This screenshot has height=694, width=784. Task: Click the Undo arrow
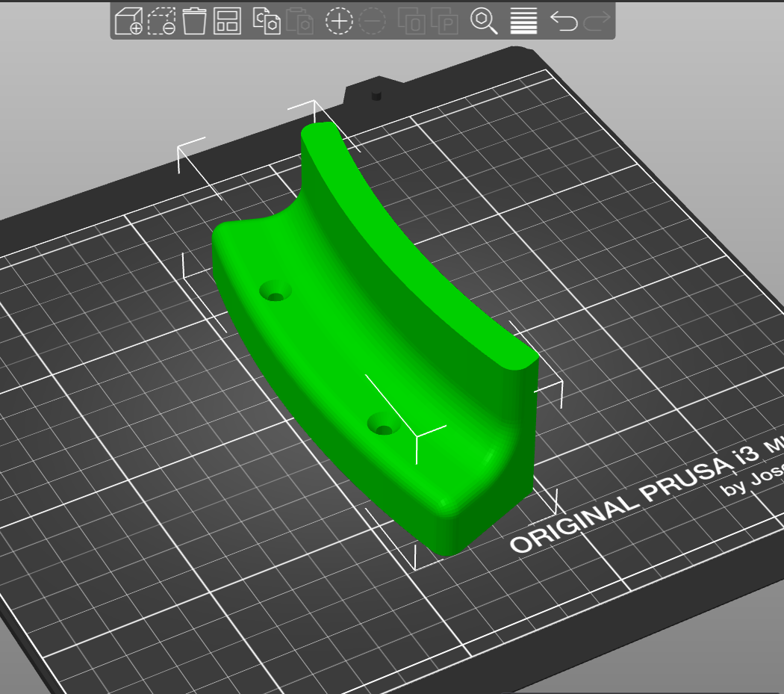(x=564, y=21)
